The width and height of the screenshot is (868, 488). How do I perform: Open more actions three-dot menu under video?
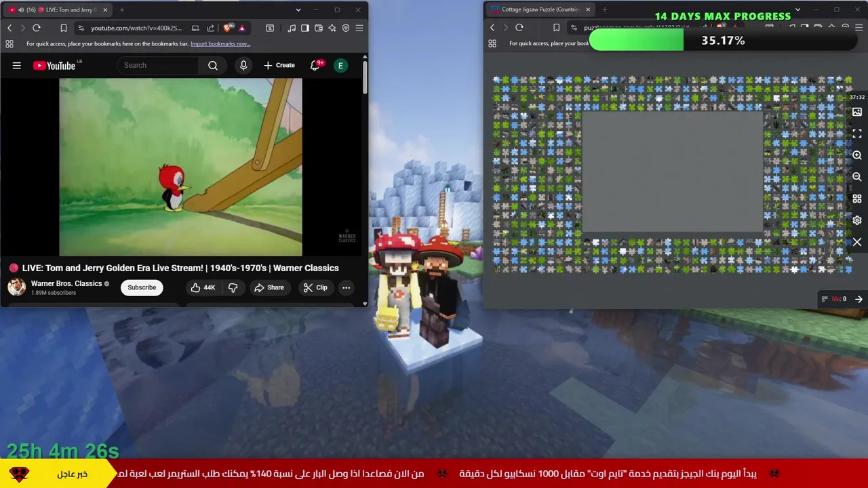click(x=346, y=287)
